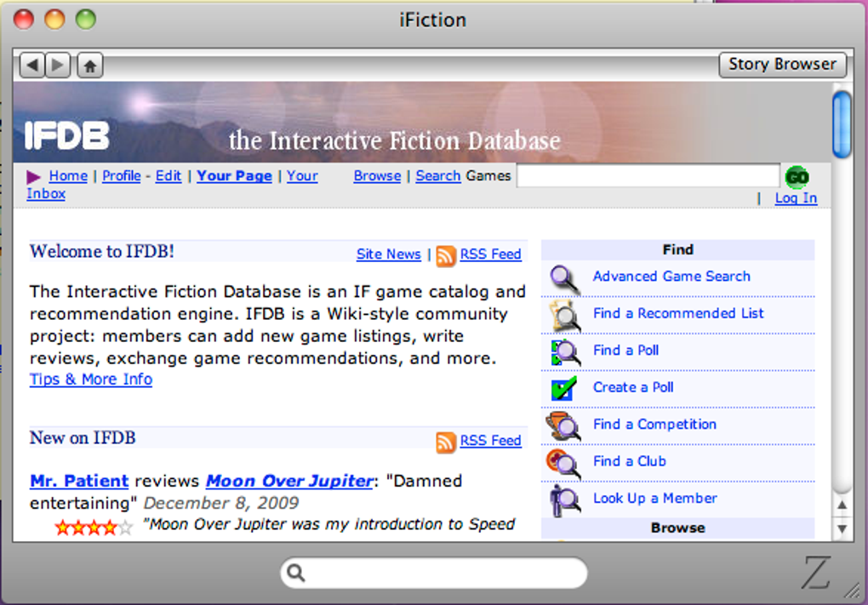Click the Find a Recommended List icon
This screenshot has height=605, width=868.
pyautogui.click(x=564, y=315)
